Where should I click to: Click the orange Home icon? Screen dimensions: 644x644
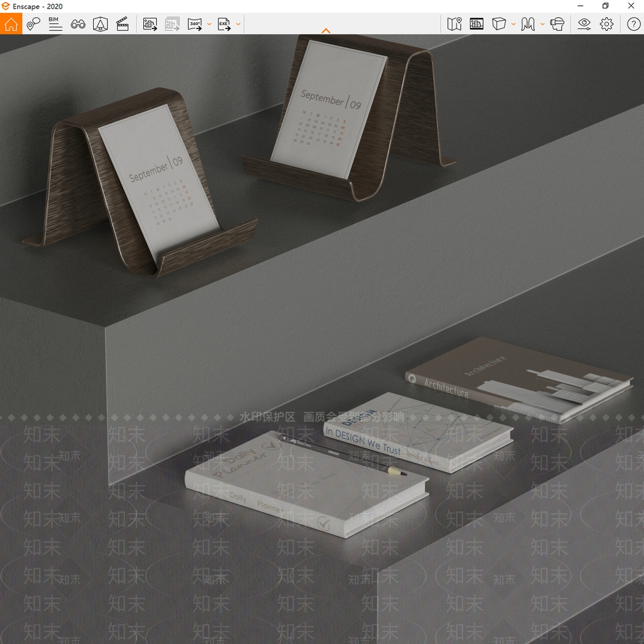(11, 24)
